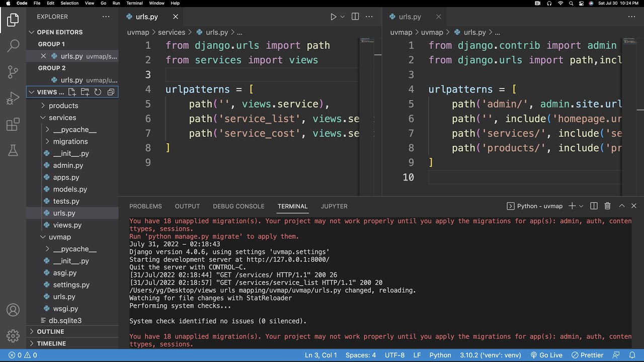The image size is (644, 362).
Task: Click the New File icon in explorer header
Action: click(x=72, y=92)
